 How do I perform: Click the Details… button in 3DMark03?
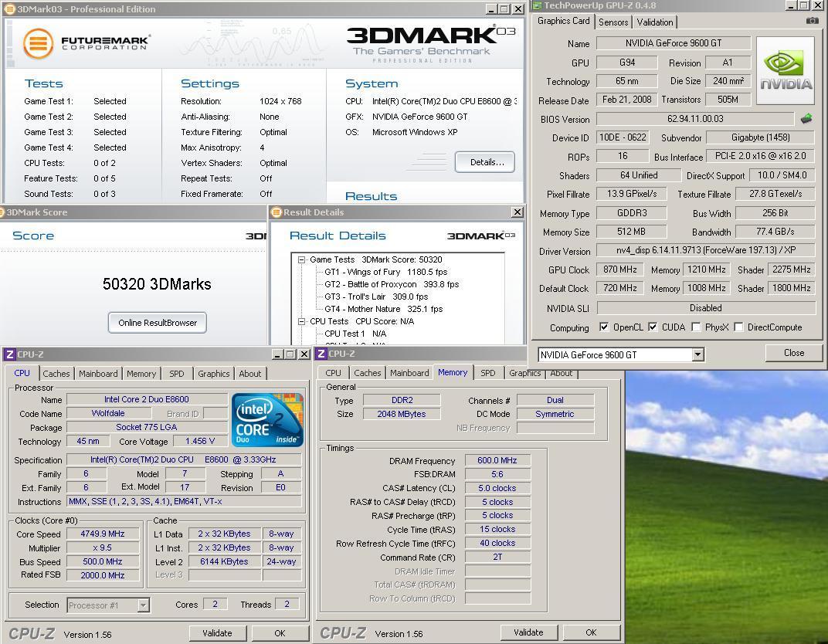coord(485,162)
